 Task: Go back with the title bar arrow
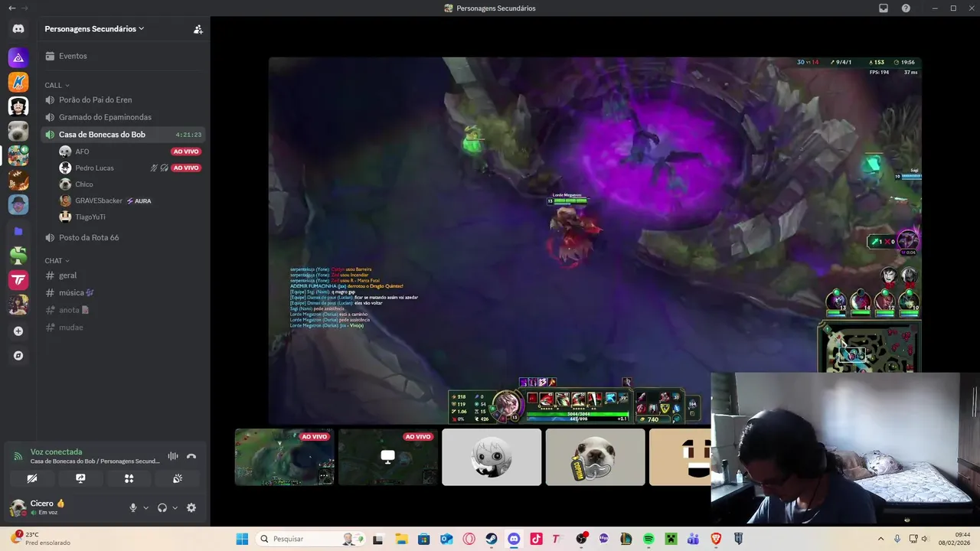[x=11, y=8]
